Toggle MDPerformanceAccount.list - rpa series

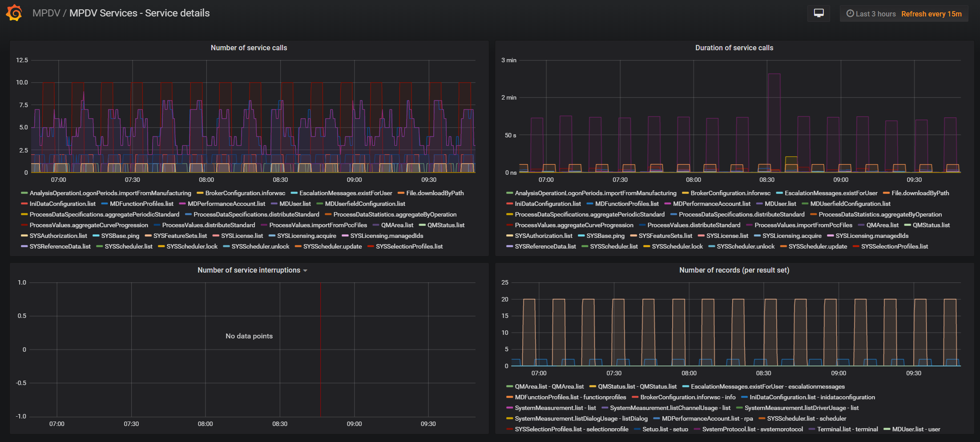[x=707, y=418]
